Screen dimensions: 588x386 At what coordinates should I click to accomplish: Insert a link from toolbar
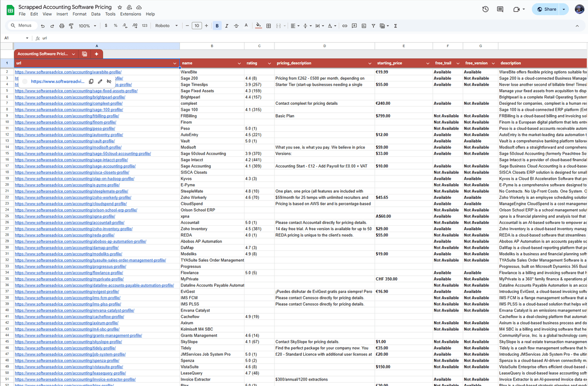click(x=344, y=25)
